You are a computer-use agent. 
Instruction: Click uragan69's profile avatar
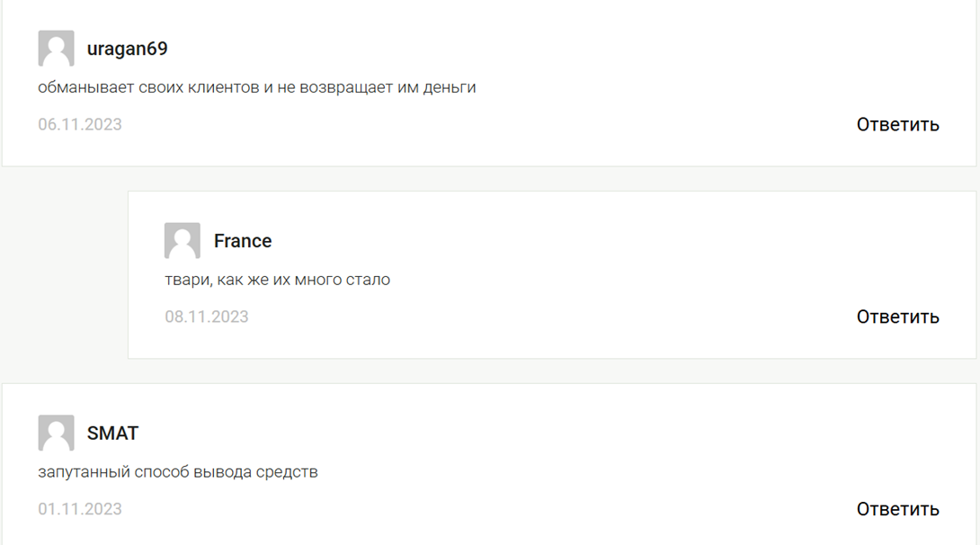[x=56, y=49]
